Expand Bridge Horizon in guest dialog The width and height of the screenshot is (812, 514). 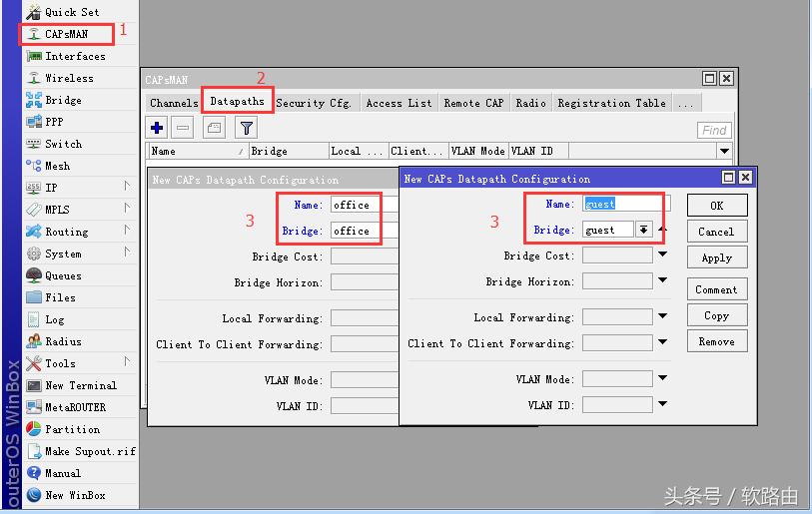point(663,280)
